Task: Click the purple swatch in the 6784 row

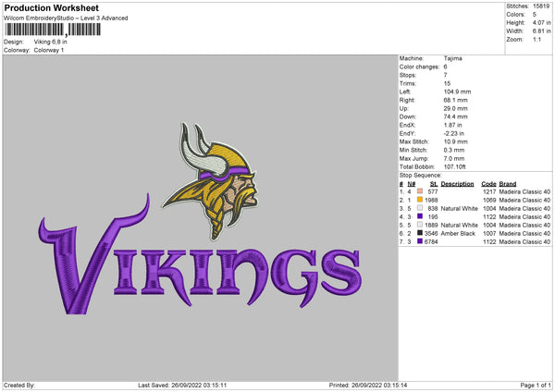Action: coord(420,241)
